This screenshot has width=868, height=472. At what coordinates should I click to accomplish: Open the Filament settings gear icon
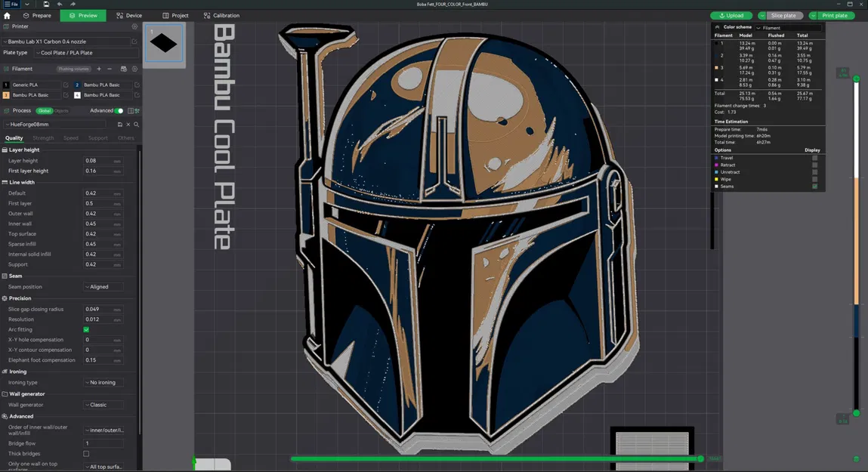(x=135, y=69)
